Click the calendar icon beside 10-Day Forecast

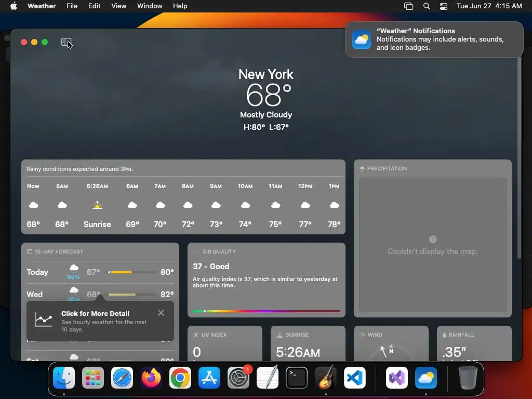click(x=30, y=252)
